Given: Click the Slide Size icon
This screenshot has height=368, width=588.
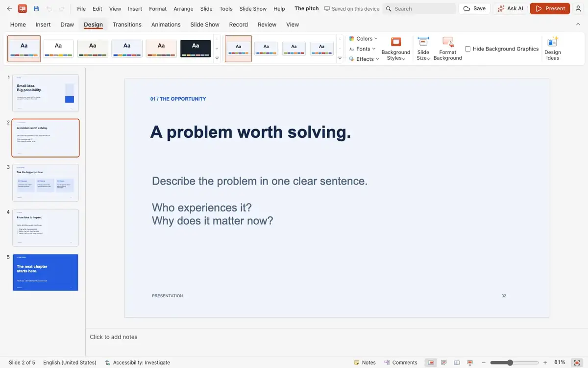Looking at the screenshot, I should pyautogui.click(x=423, y=42).
